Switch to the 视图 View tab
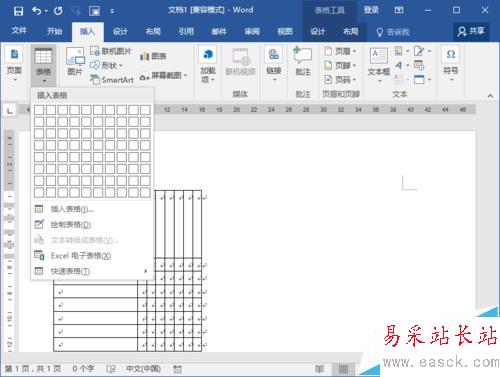The image size is (500, 377). point(285,32)
